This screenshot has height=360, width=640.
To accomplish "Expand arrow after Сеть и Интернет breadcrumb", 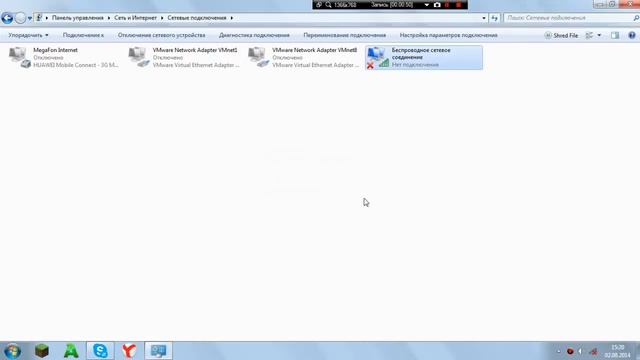I will 162,18.
